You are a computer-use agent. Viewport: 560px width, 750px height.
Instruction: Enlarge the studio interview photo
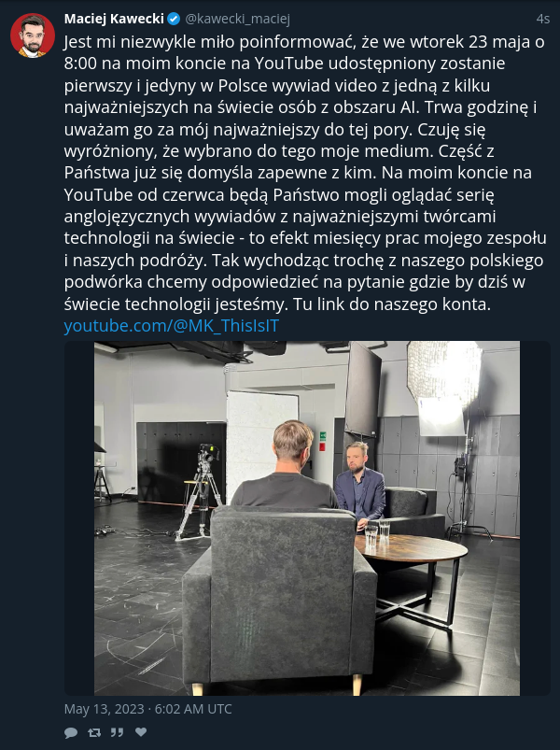point(307,518)
